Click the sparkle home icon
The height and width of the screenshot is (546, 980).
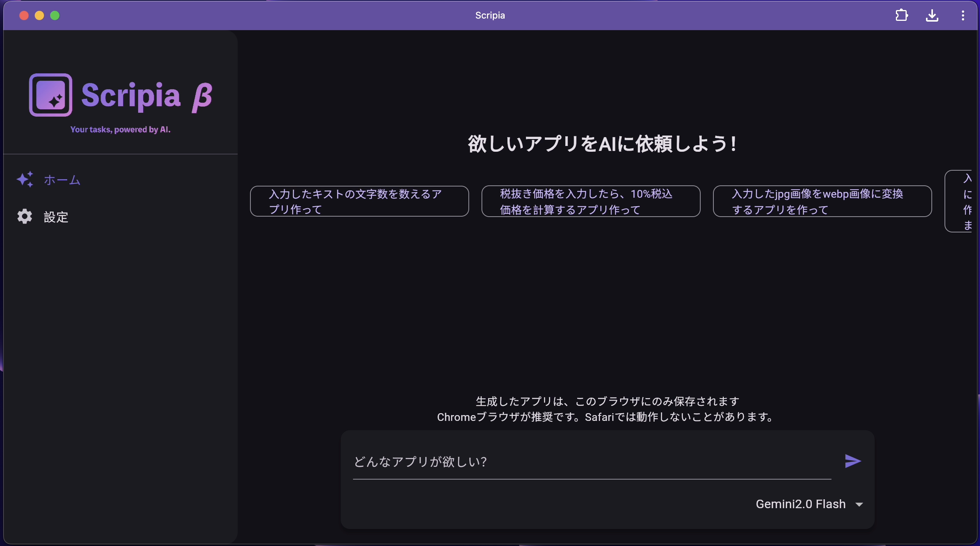(25, 179)
